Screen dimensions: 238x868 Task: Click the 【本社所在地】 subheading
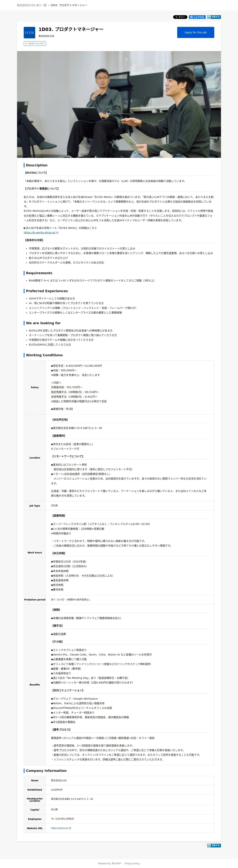(60, 419)
